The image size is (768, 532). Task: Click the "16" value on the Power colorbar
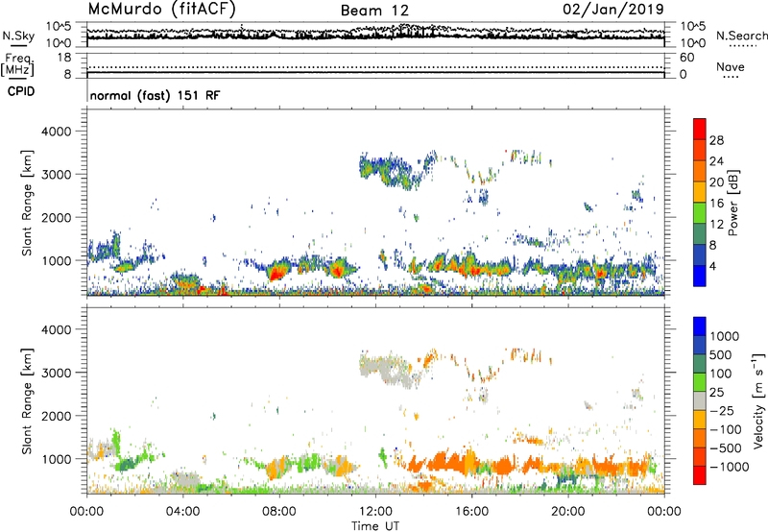pyautogui.click(x=716, y=204)
